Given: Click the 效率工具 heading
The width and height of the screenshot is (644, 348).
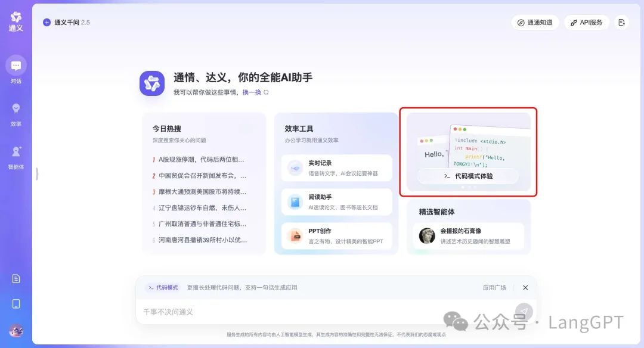Looking at the screenshot, I should [x=299, y=129].
